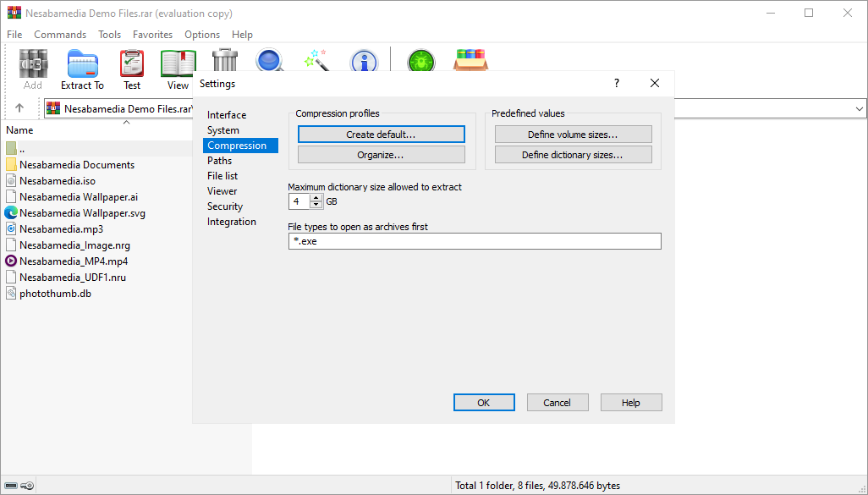Screen dimensions: 868x495
Task: Run the Test archive toolbar icon
Action: coord(132,68)
